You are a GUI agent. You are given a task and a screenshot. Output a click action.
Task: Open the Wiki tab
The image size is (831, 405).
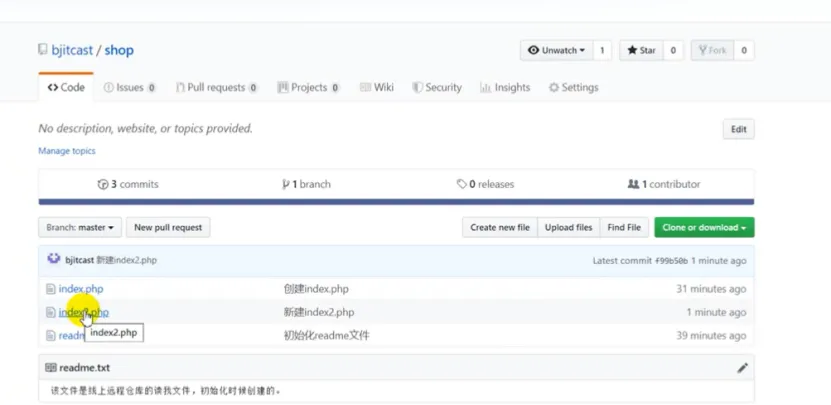pyautogui.click(x=377, y=87)
